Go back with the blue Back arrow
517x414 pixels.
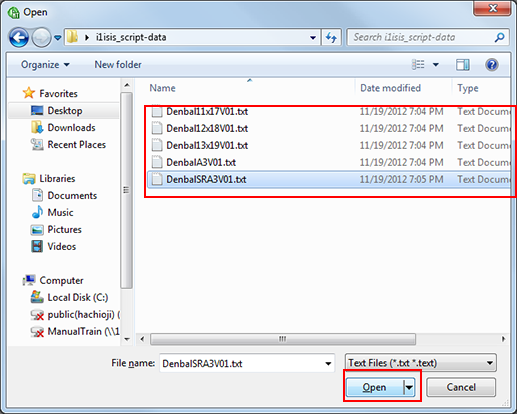19,38
